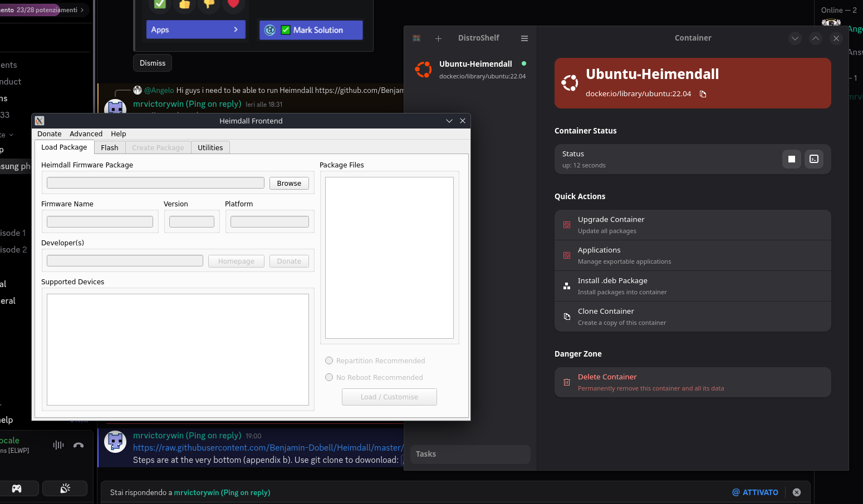Image resolution: width=863 pixels, height=504 pixels.
Task: Add the thumbs-down reaction in Discord
Action: click(x=209, y=4)
